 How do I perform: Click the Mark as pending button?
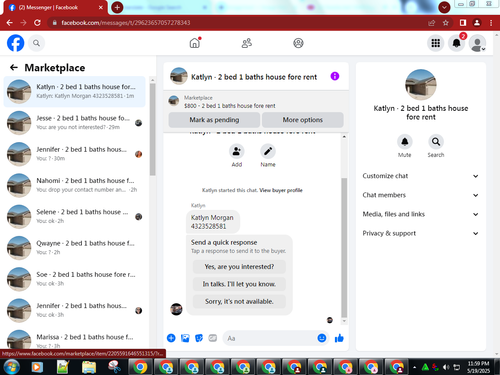214,120
